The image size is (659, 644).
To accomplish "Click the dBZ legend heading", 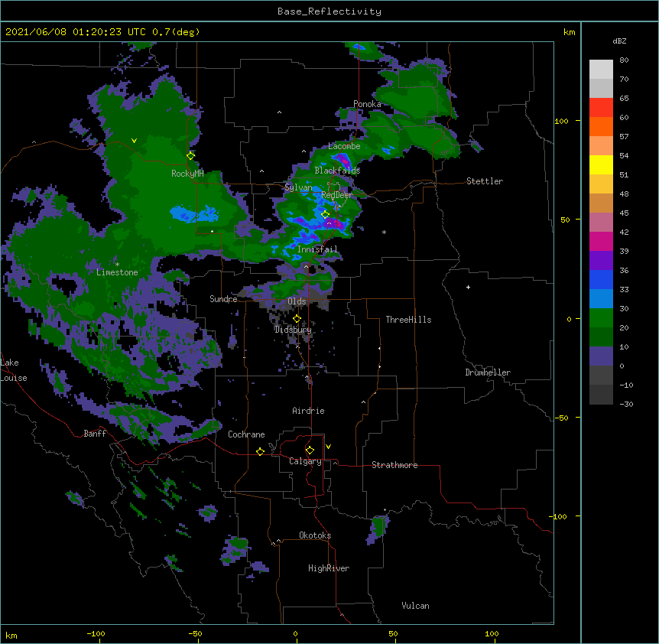I will click(x=619, y=41).
